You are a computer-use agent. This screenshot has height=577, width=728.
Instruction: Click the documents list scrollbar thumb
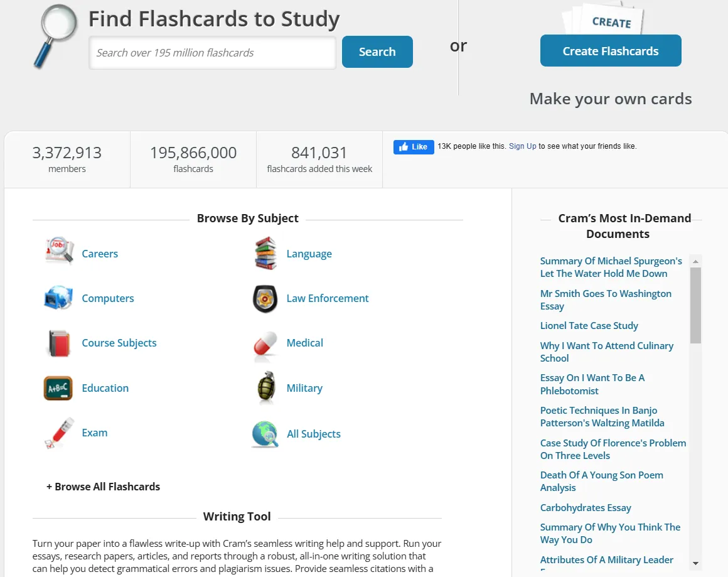pyautogui.click(x=695, y=305)
